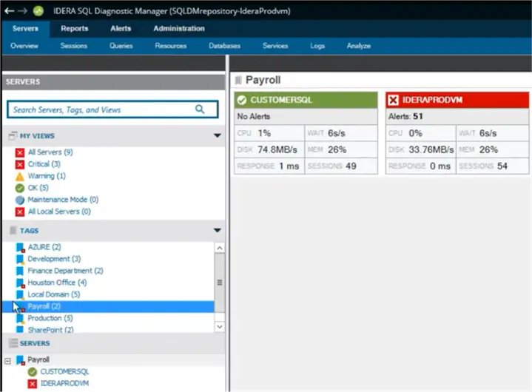Click the red X icon beside Critical (3)
This screenshot has height=392, width=532.
(x=20, y=164)
